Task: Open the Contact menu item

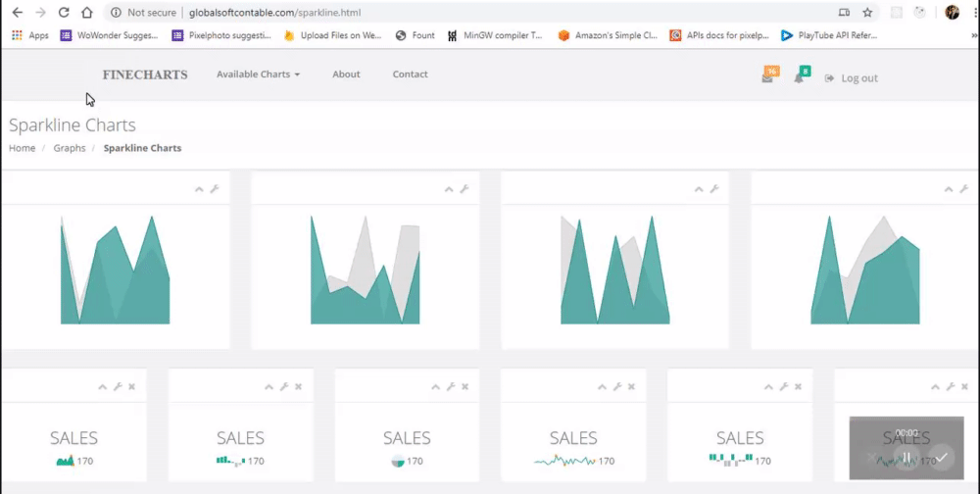Action: [410, 74]
